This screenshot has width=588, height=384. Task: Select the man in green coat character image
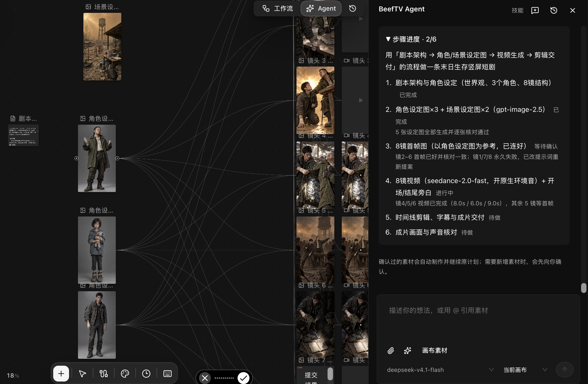97,158
